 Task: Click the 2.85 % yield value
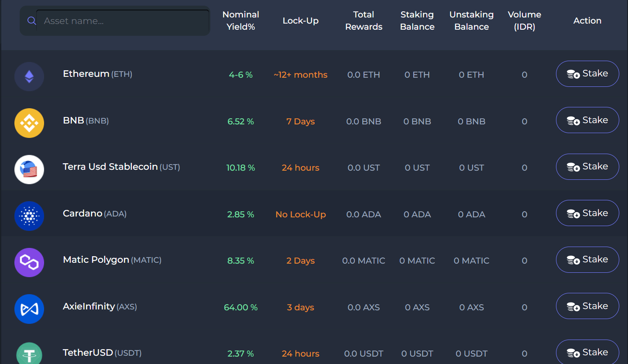241,214
